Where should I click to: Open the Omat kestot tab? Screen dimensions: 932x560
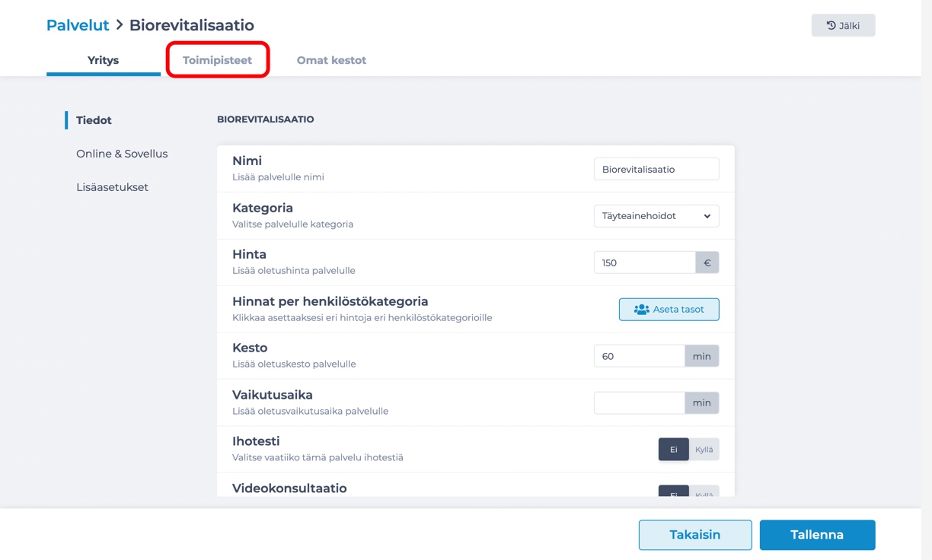pos(331,60)
